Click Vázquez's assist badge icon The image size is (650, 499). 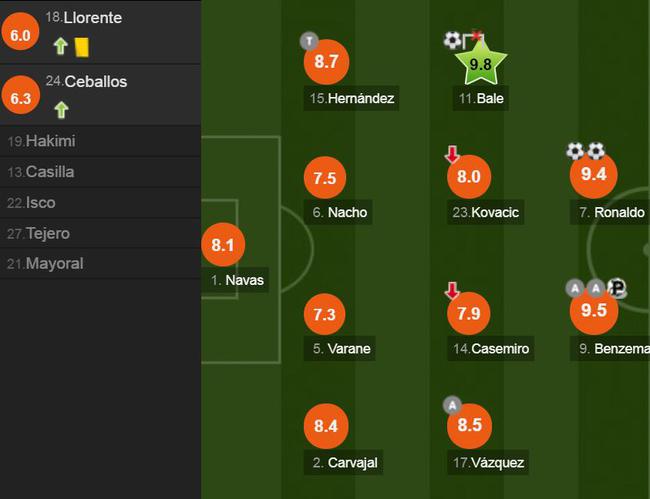(x=452, y=405)
